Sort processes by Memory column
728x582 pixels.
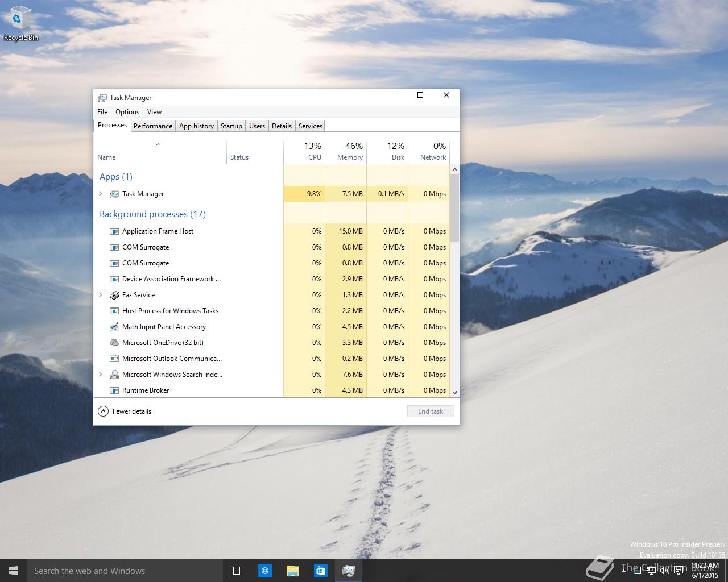(346, 152)
